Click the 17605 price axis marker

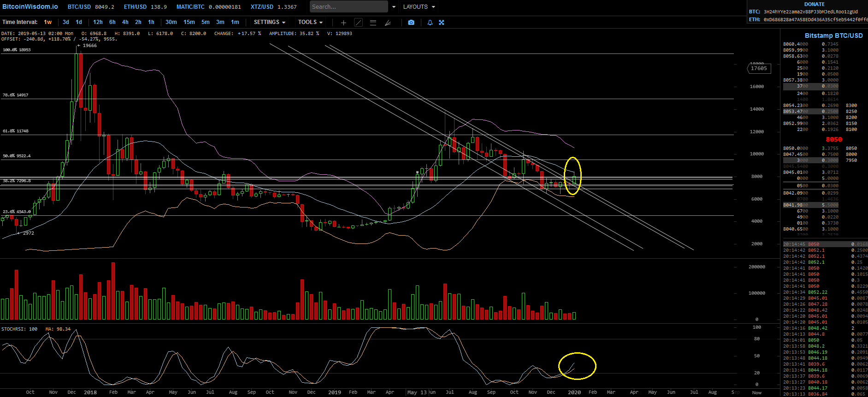pos(759,69)
